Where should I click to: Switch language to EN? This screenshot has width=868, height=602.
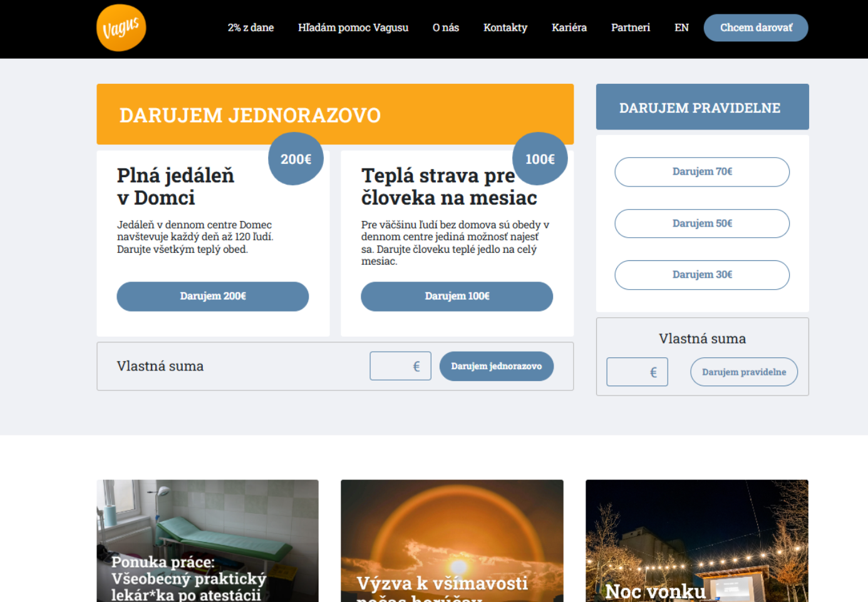click(681, 28)
